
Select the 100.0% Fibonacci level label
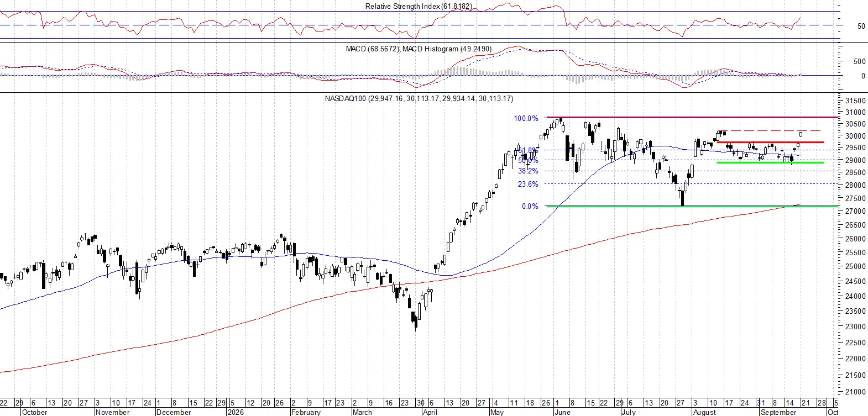click(526, 118)
